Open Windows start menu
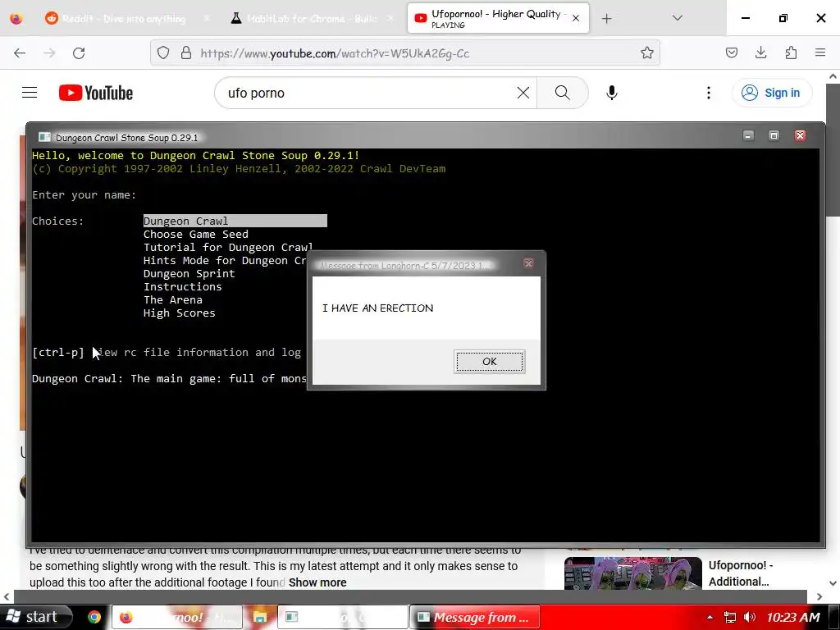The height and width of the screenshot is (630, 840). click(35, 617)
